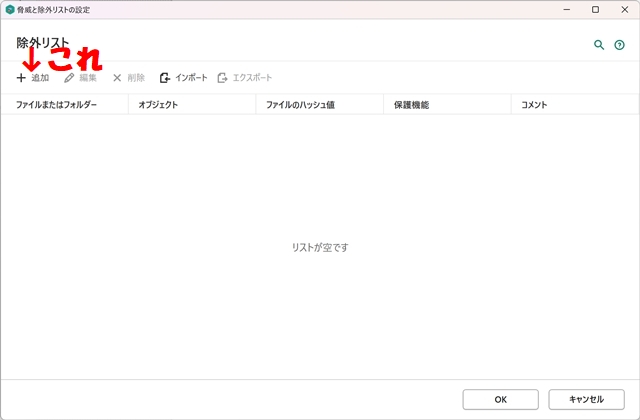
Task: Sort by 保護機能 column header
Action: (x=411, y=104)
